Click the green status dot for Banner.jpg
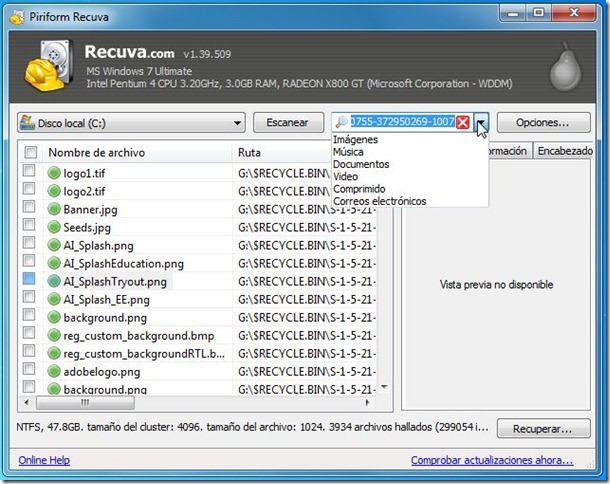The image size is (610, 484). (x=54, y=209)
